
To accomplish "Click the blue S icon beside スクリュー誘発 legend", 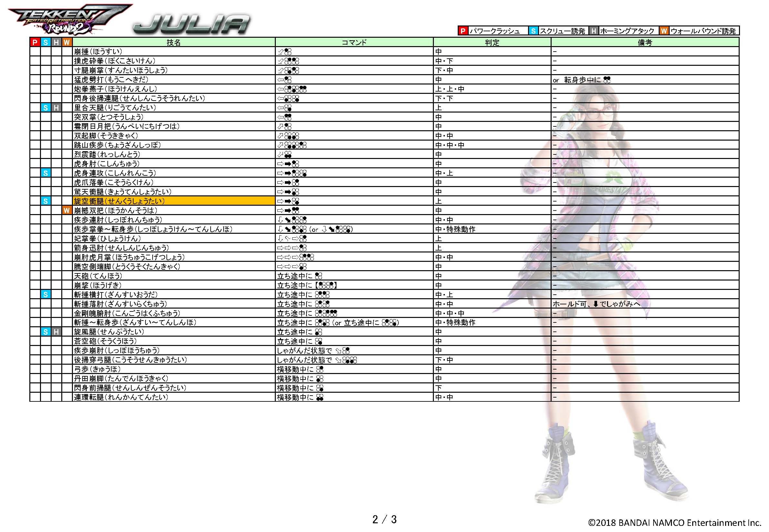I will (x=533, y=31).
